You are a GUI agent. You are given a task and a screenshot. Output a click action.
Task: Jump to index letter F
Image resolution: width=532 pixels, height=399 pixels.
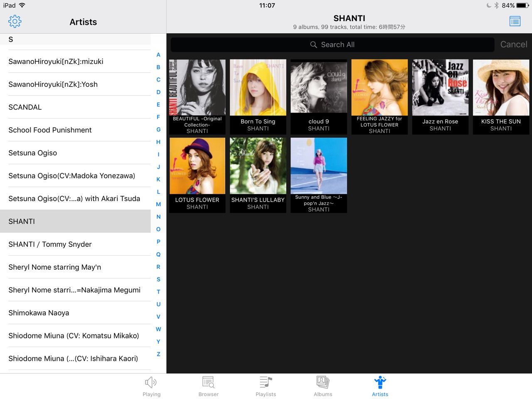(x=158, y=117)
